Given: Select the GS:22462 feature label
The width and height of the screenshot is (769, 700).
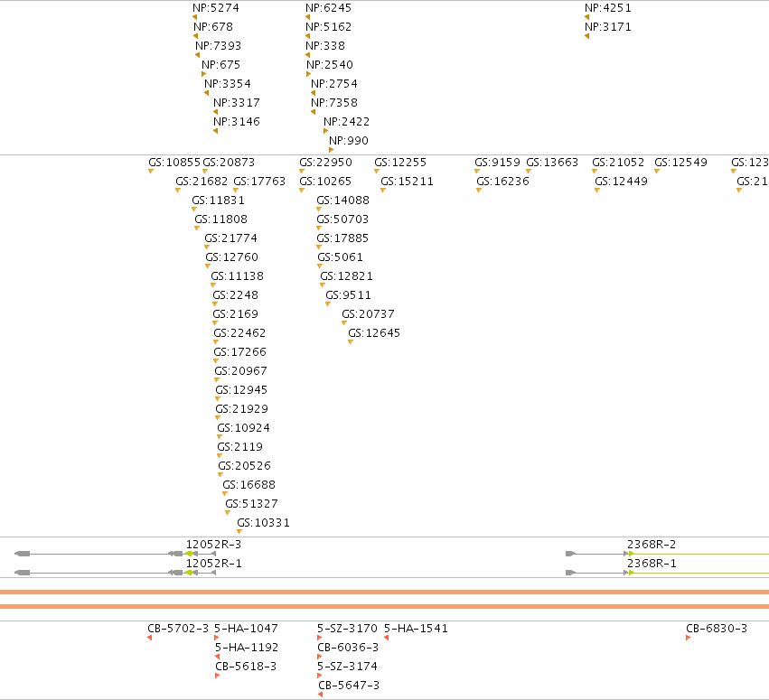Looking at the screenshot, I should click(239, 333).
